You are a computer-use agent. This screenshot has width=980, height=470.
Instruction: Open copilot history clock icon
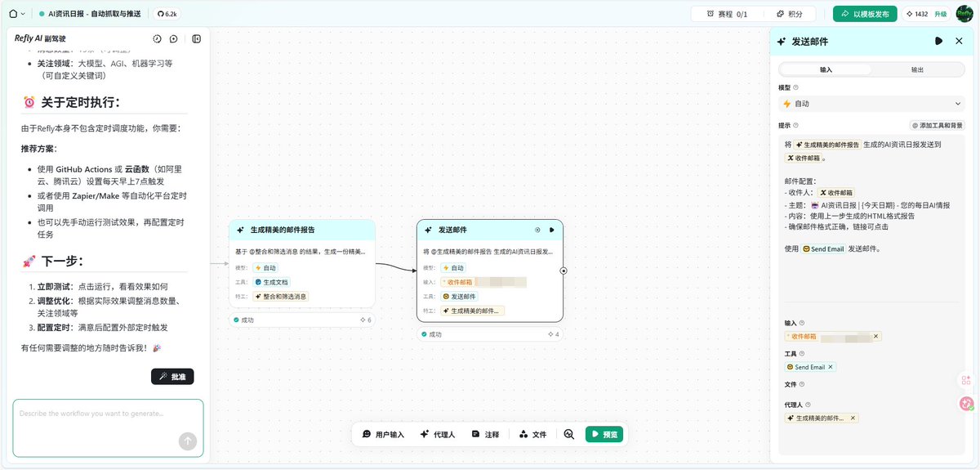157,38
